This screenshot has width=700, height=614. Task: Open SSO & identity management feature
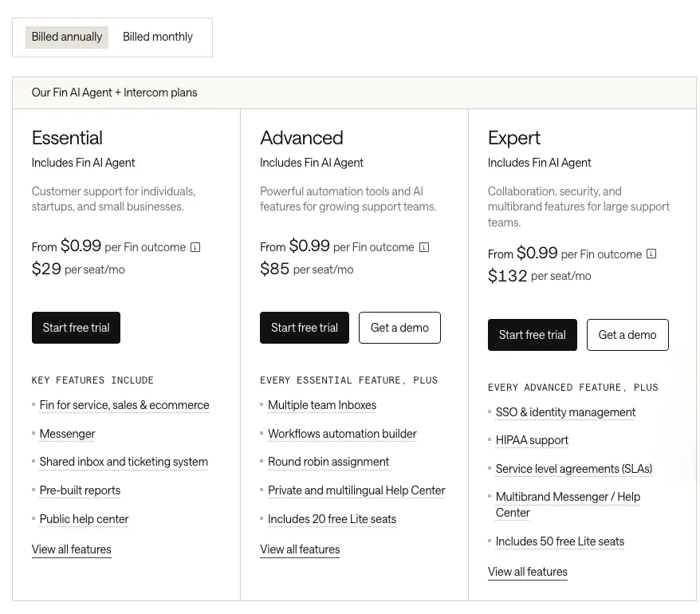coord(565,412)
